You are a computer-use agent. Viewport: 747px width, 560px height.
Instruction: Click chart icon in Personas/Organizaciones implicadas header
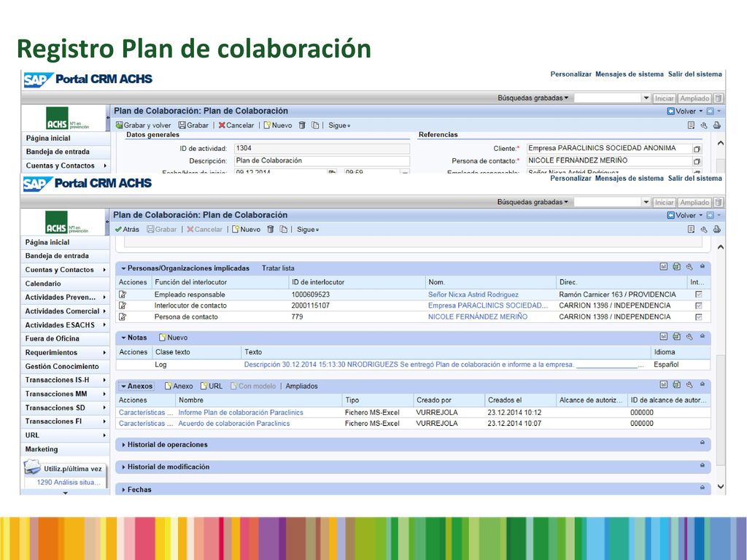(x=664, y=267)
